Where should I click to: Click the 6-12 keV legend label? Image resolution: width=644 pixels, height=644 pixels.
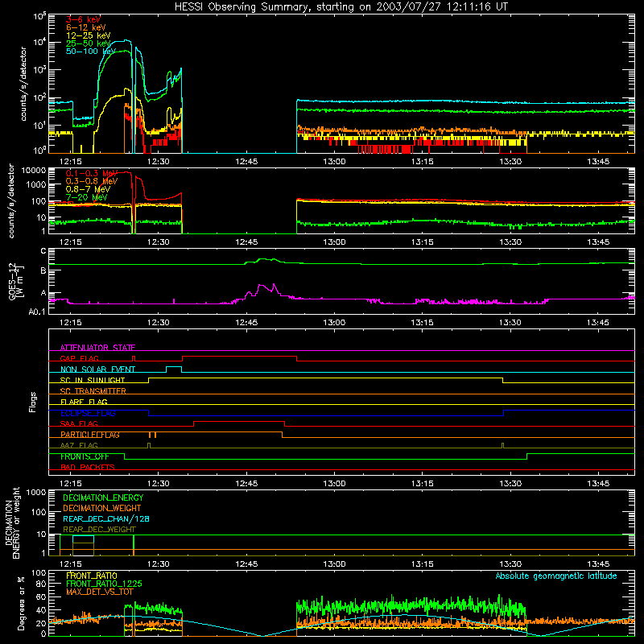tap(86, 27)
